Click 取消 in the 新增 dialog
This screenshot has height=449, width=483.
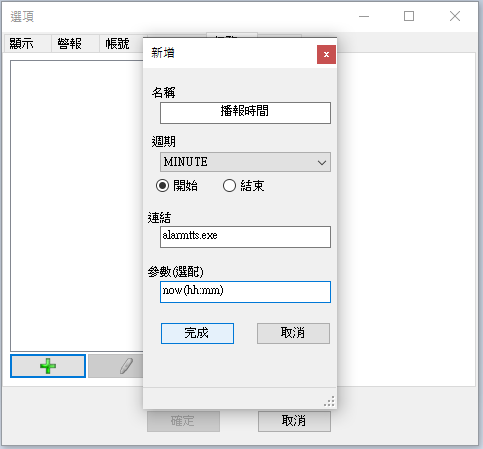[x=293, y=333]
